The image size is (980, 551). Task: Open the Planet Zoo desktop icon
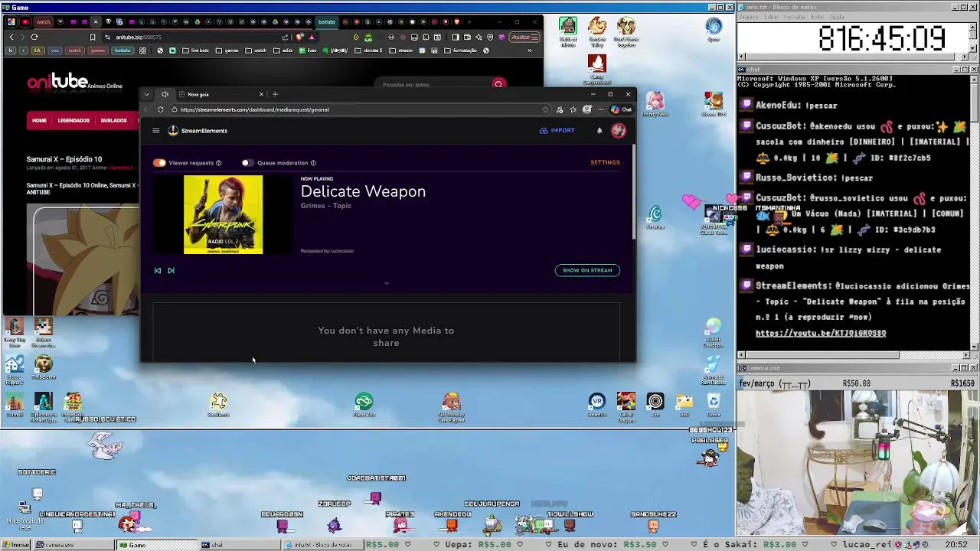pyautogui.click(x=364, y=405)
